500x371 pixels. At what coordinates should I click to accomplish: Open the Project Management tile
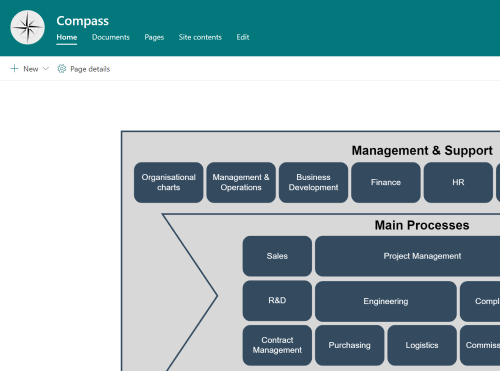tap(407, 256)
